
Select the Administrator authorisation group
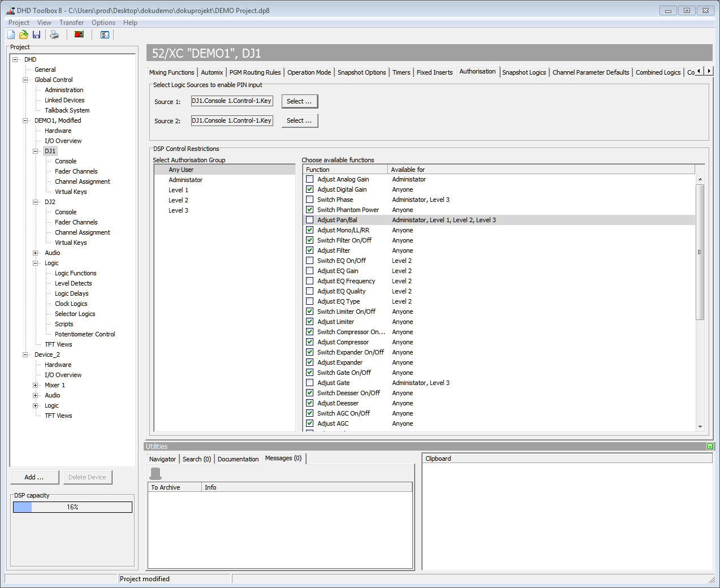click(186, 179)
